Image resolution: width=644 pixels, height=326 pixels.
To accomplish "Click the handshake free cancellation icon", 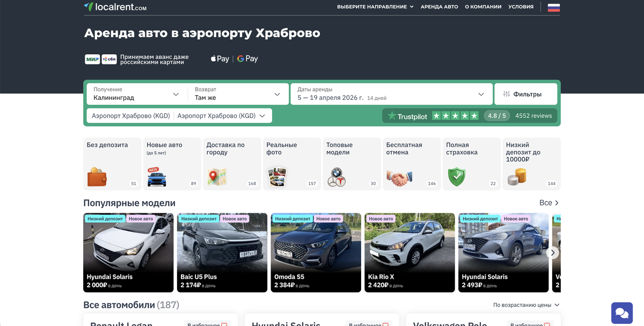I will (x=399, y=178).
